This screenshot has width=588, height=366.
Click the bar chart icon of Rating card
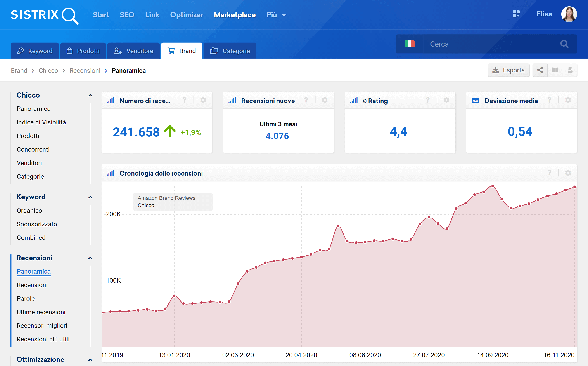(354, 101)
